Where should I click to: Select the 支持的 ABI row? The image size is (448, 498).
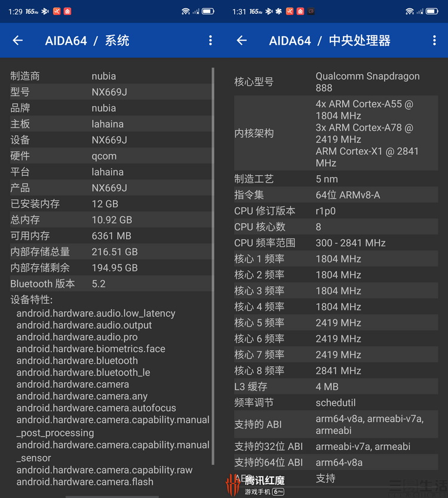coord(336,424)
